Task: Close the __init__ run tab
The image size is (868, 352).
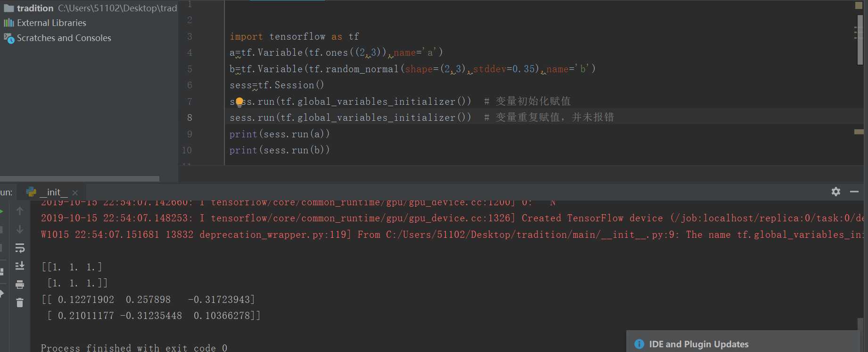Action: pyautogui.click(x=75, y=193)
